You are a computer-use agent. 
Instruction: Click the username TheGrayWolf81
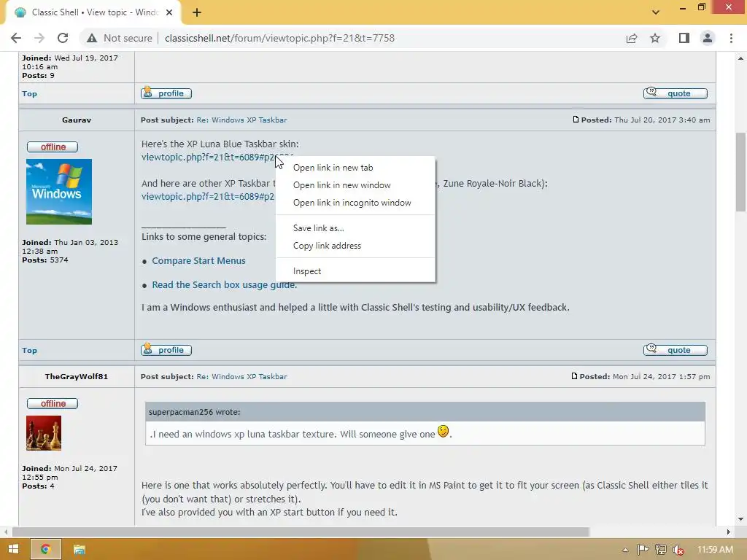(76, 377)
